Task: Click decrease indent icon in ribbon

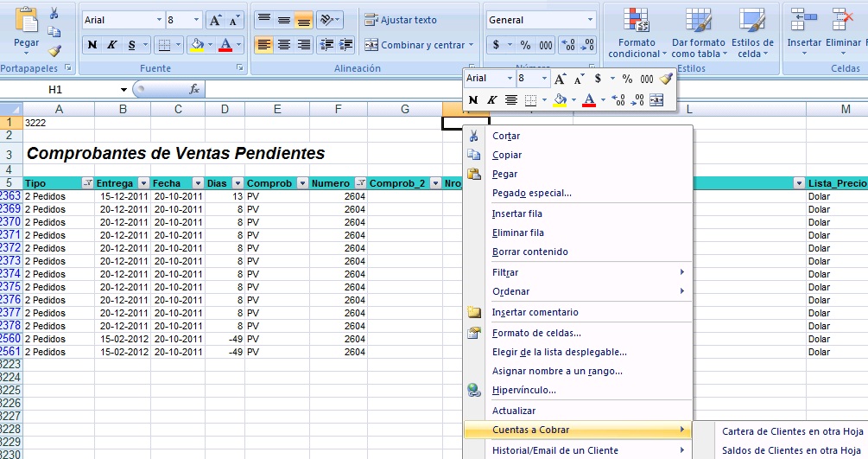Action: [x=326, y=45]
